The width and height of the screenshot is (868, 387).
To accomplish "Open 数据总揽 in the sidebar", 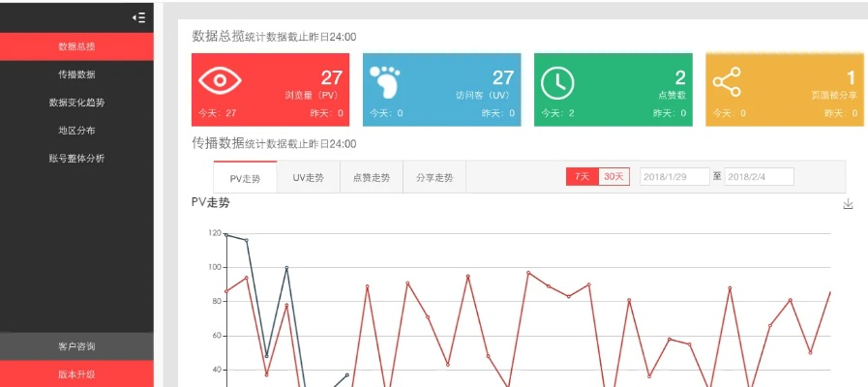I will pos(76,46).
